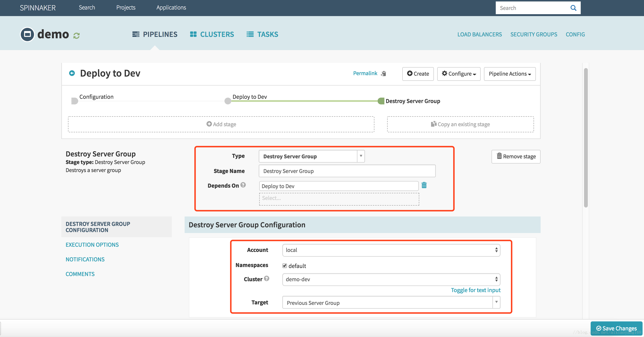Image resolution: width=644 pixels, height=337 pixels.
Task: Select the Deploy to Dev stage node
Action: point(228,101)
